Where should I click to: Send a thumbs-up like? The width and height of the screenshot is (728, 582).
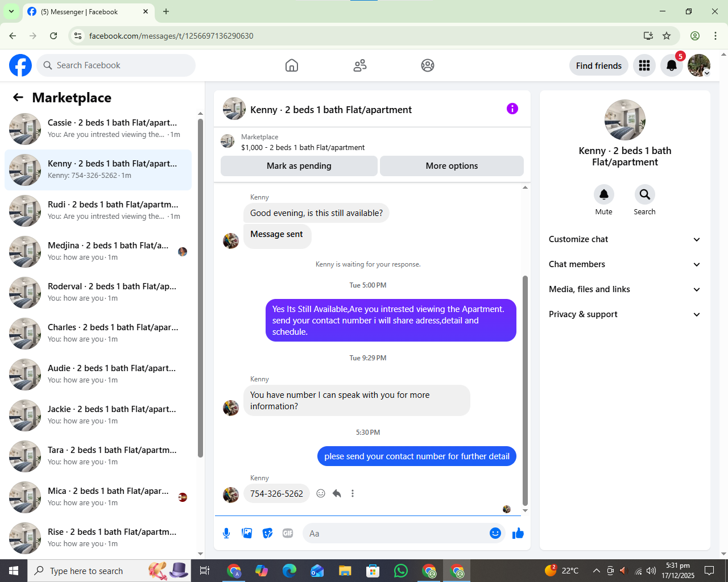click(x=518, y=533)
